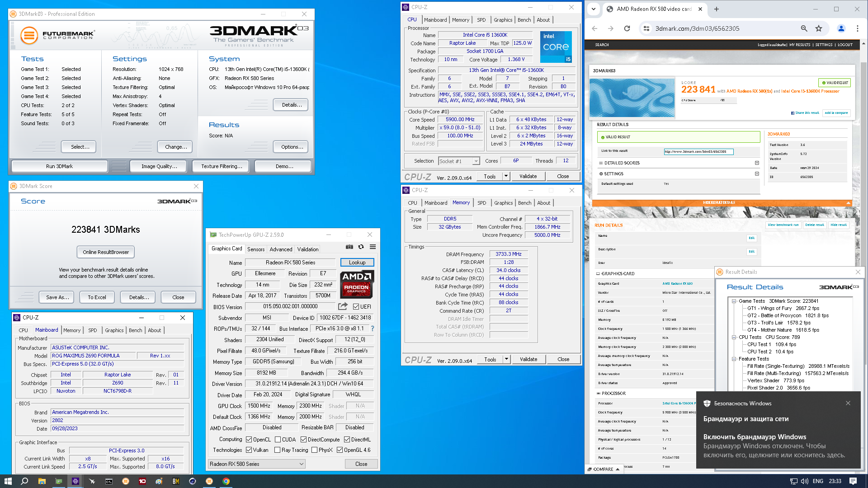Click the Facebook Share this result link

[805, 113]
